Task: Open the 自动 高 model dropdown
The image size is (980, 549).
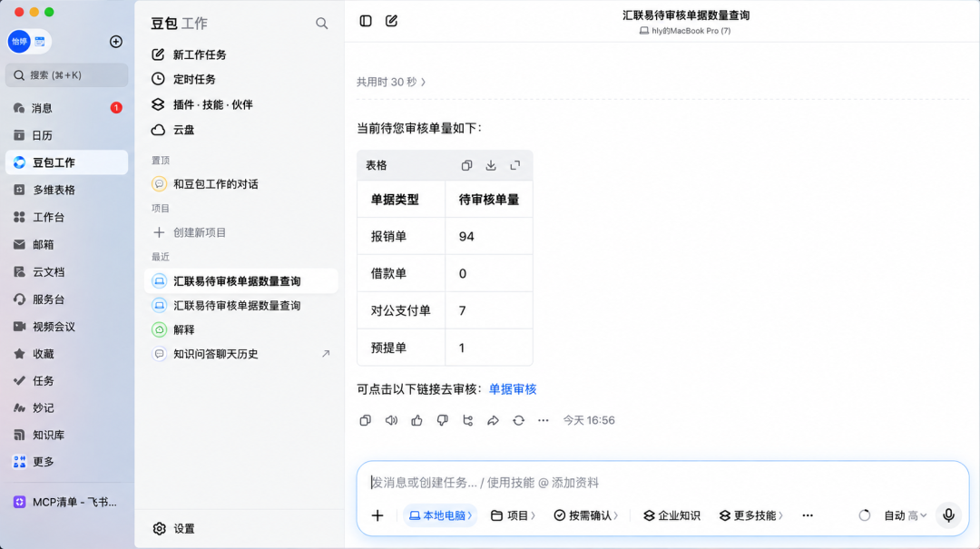Action: pyautogui.click(x=905, y=515)
